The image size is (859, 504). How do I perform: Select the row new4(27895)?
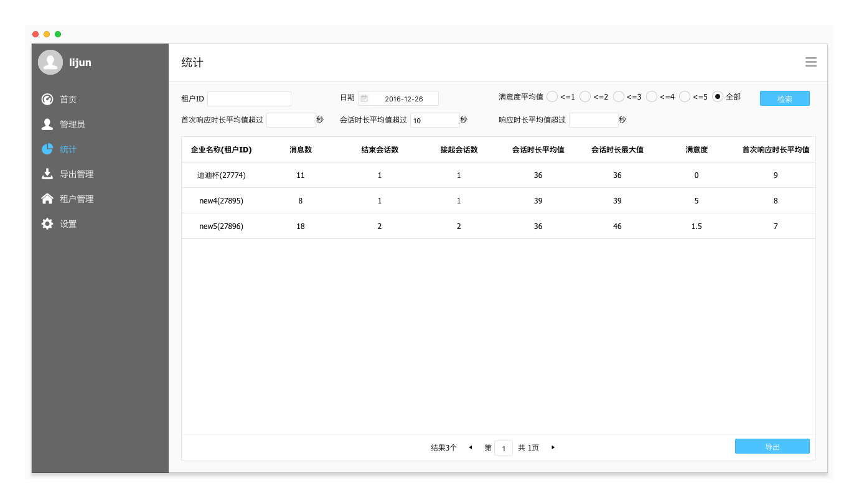499,201
